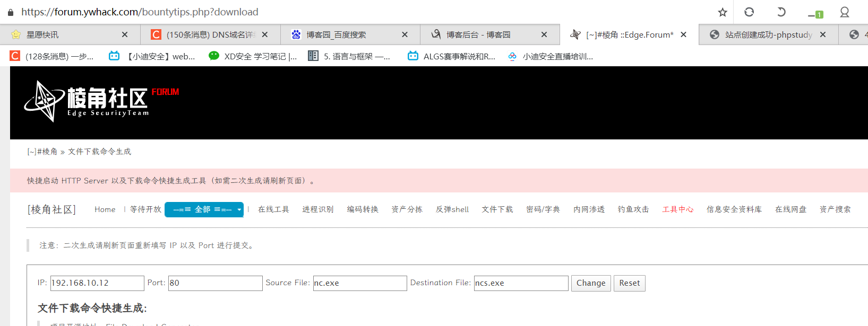The width and height of the screenshot is (868, 326).
Task: Open the red 工具中心 nav item
Action: (678, 209)
